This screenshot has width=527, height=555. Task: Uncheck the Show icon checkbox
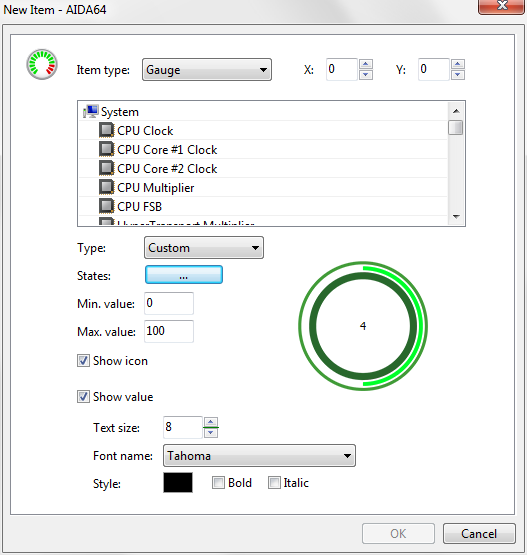[x=83, y=361]
